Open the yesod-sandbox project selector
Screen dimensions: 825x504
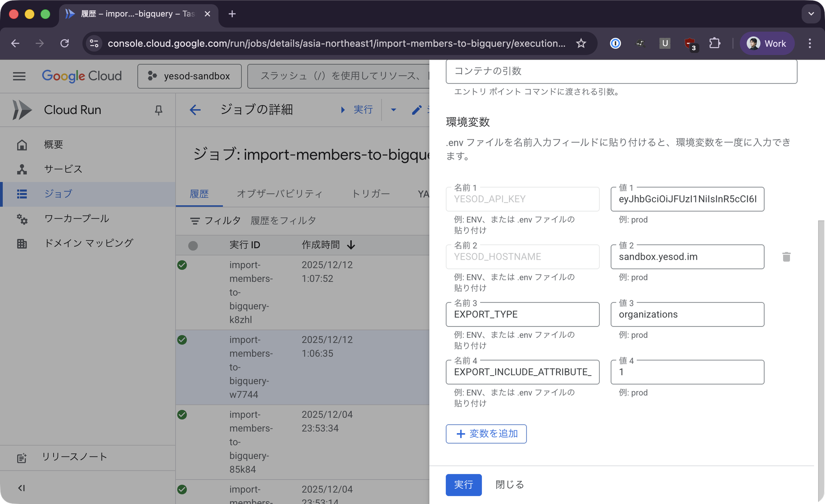point(189,76)
